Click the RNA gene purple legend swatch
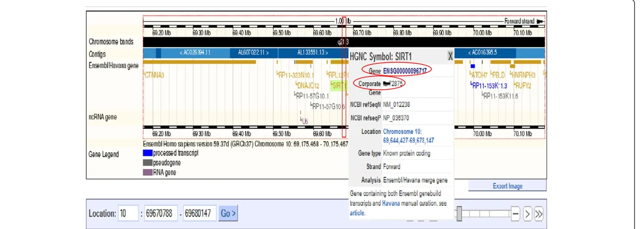 tap(147, 172)
